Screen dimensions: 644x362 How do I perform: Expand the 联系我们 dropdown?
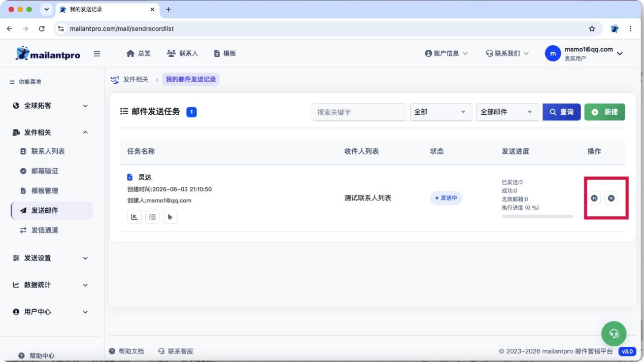point(507,53)
